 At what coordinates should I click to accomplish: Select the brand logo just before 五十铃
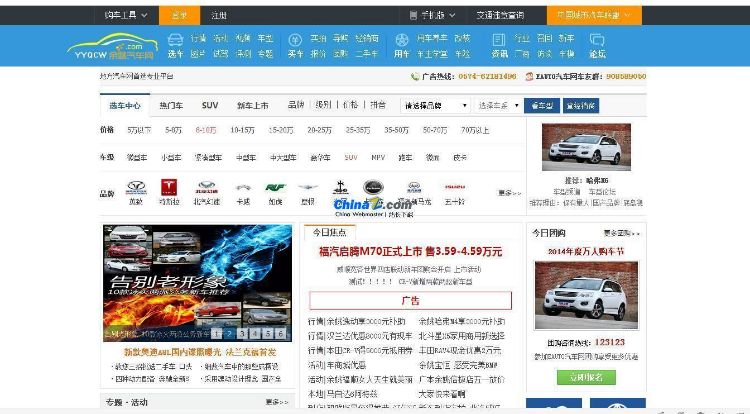(x=414, y=187)
